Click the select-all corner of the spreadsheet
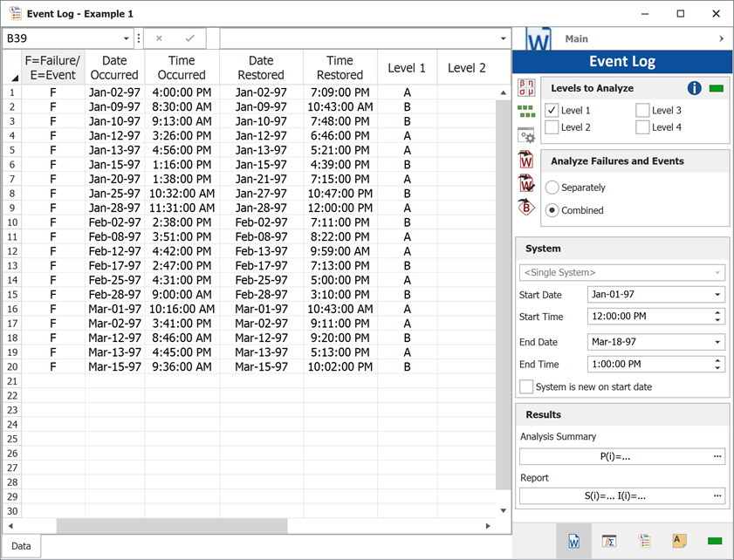This screenshot has height=560, width=734. [x=12, y=68]
